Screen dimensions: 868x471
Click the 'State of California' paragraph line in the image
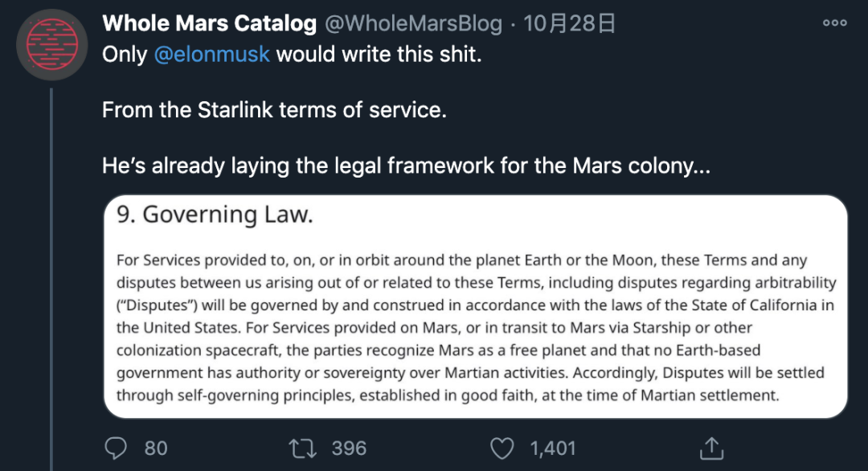(x=476, y=305)
